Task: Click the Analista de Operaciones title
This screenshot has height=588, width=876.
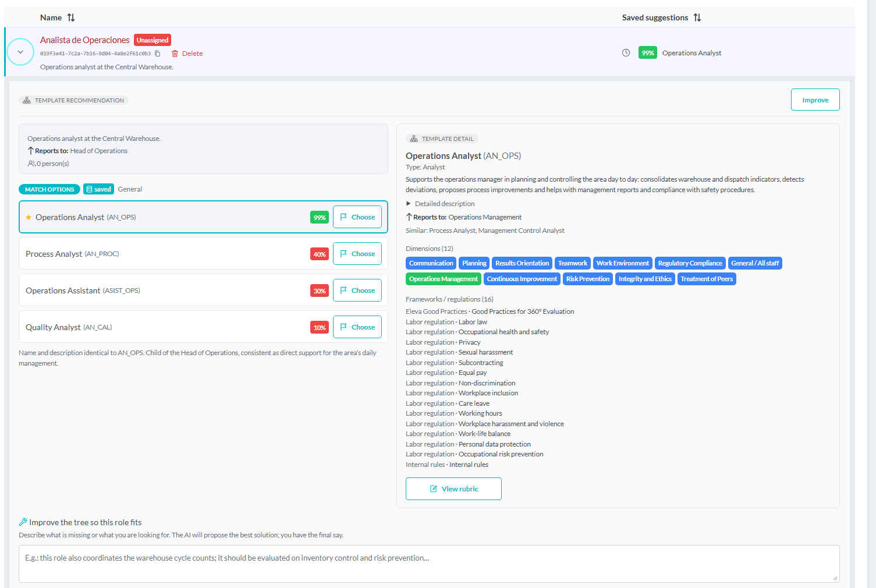Action: (x=85, y=40)
